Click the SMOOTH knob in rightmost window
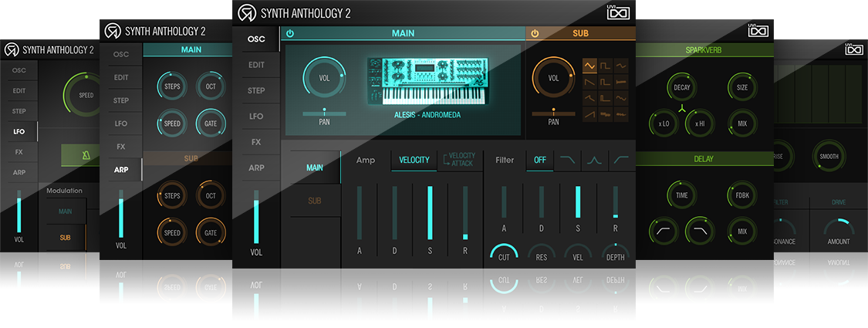The image size is (868, 328). tap(829, 156)
